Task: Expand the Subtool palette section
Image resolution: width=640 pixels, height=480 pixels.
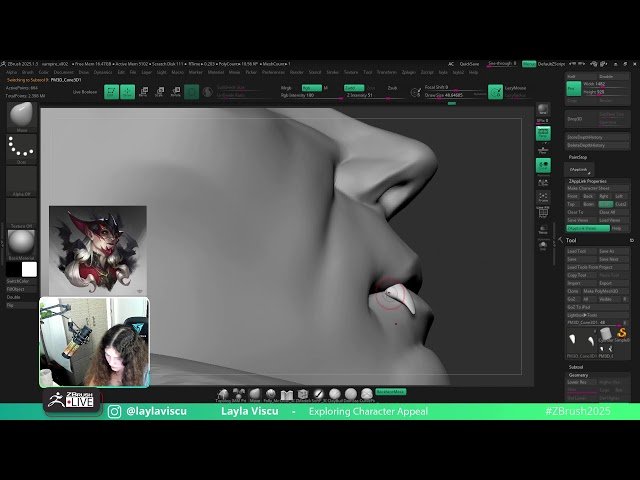Action: tap(577, 367)
